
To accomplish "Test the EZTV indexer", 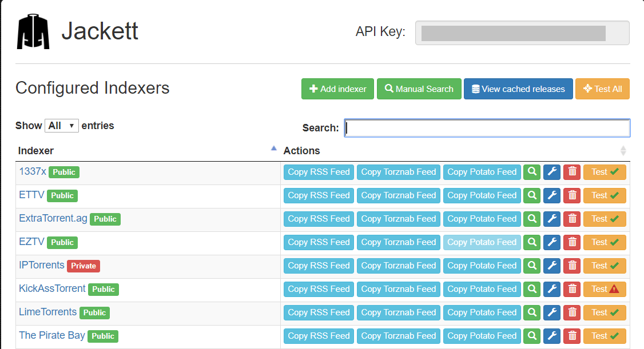I will click(x=605, y=242).
